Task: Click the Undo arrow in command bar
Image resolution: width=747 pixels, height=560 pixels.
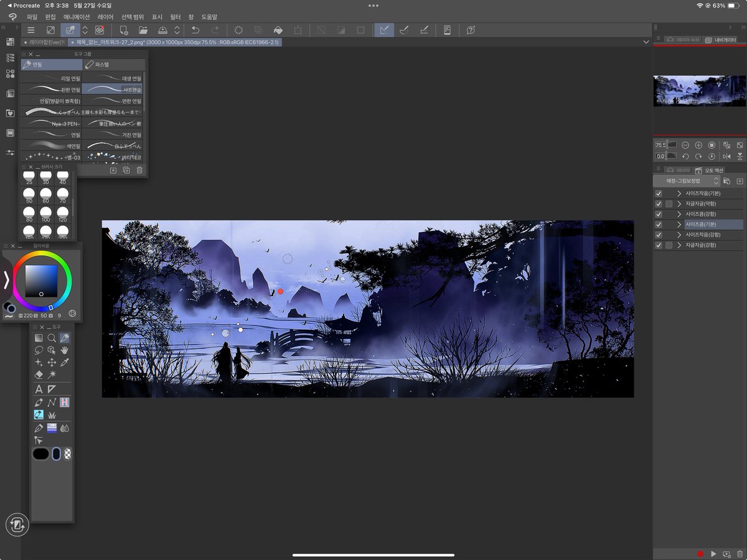Action: [195, 30]
